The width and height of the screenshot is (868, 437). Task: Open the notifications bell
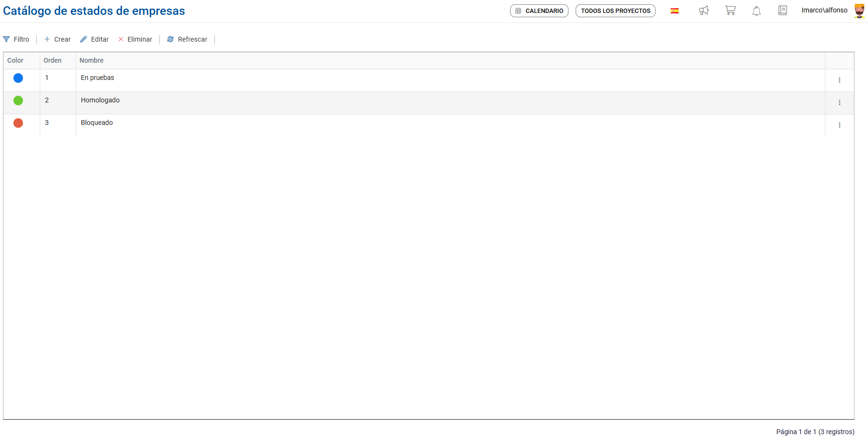757,11
